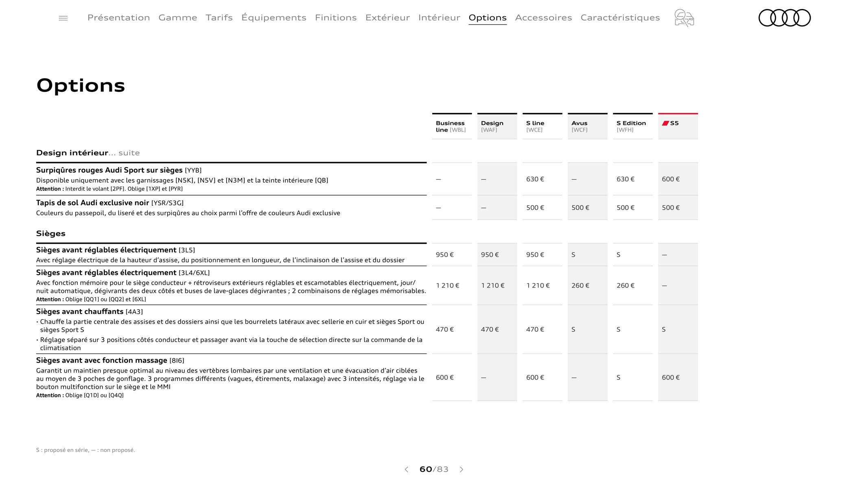The width and height of the screenshot is (868, 488).
Task: Click Attention note 'Interdit le volant [2PF]'
Action: (x=109, y=189)
